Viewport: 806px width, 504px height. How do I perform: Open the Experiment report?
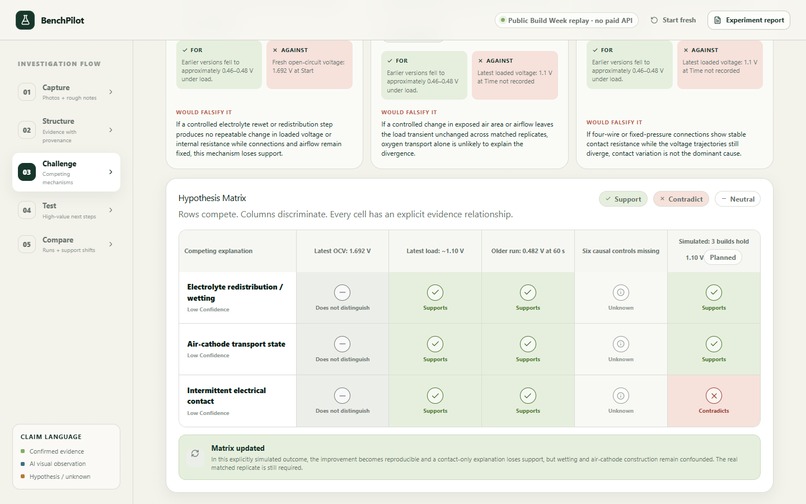749,20
